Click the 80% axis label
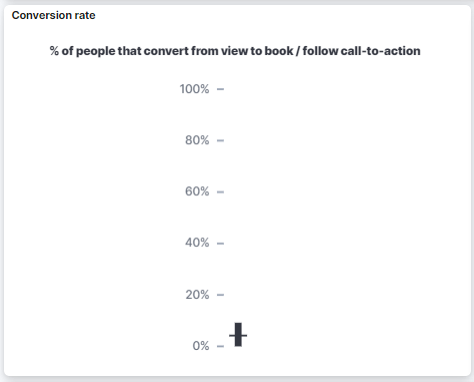Image resolution: width=474 pixels, height=382 pixels. [x=197, y=140]
